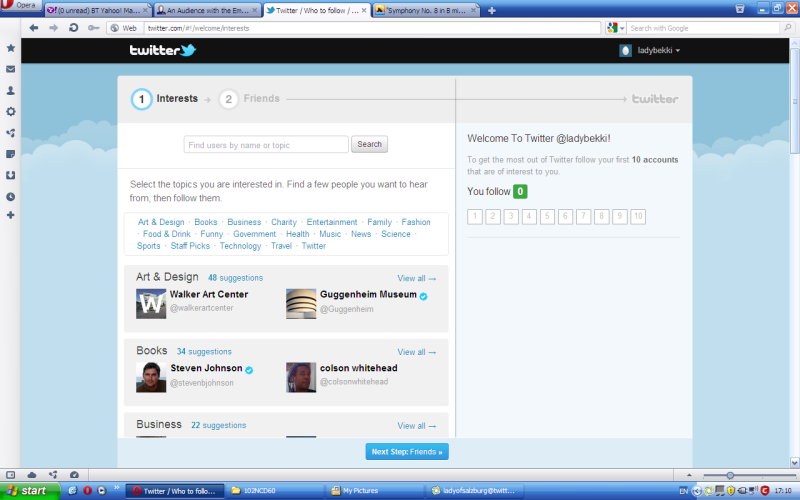Open the ladybekki account dropdown
This screenshot has height=500, width=800.
[649, 51]
